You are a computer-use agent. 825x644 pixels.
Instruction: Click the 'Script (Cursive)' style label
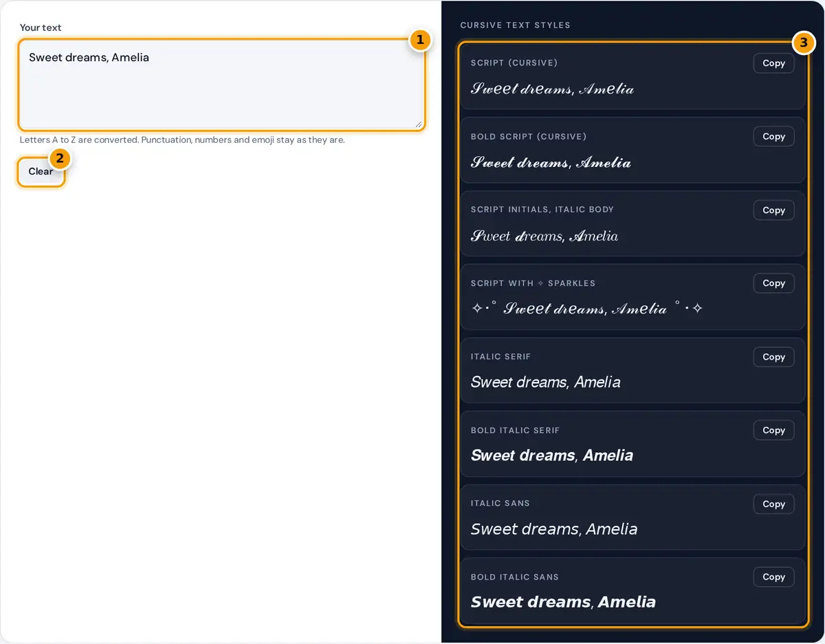tap(514, 63)
